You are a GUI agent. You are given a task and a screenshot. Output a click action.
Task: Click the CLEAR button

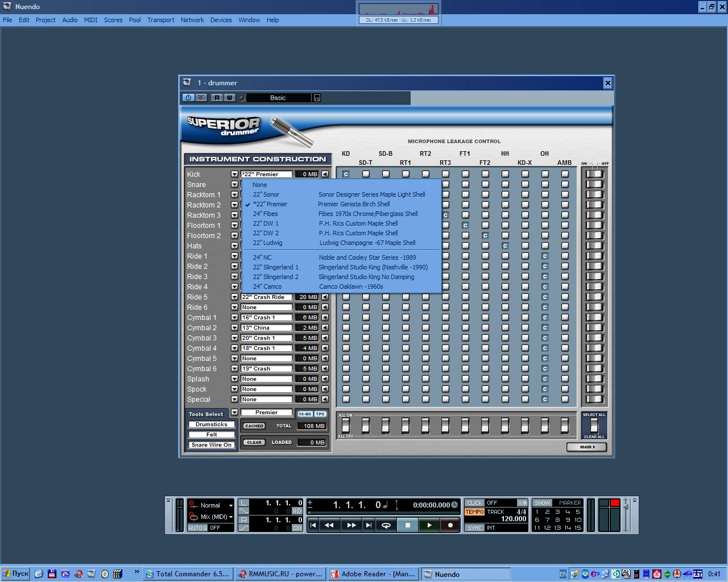pyautogui.click(x=254, y=442)
